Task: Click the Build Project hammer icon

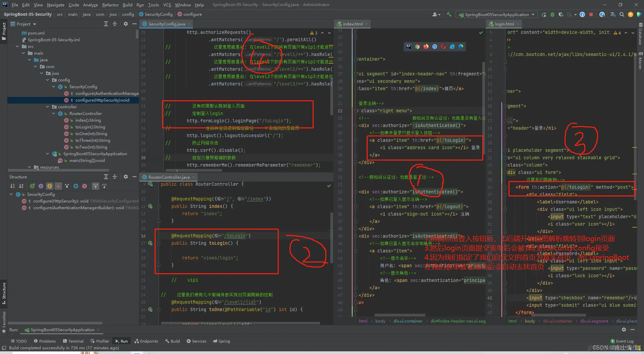Action: pos(449,14)
